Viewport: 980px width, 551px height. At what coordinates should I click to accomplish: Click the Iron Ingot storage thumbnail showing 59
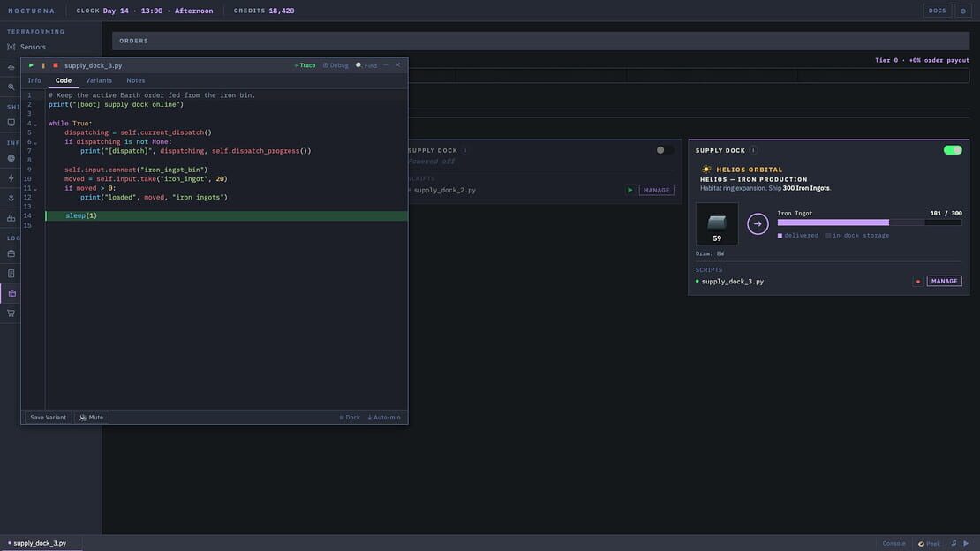717,223
